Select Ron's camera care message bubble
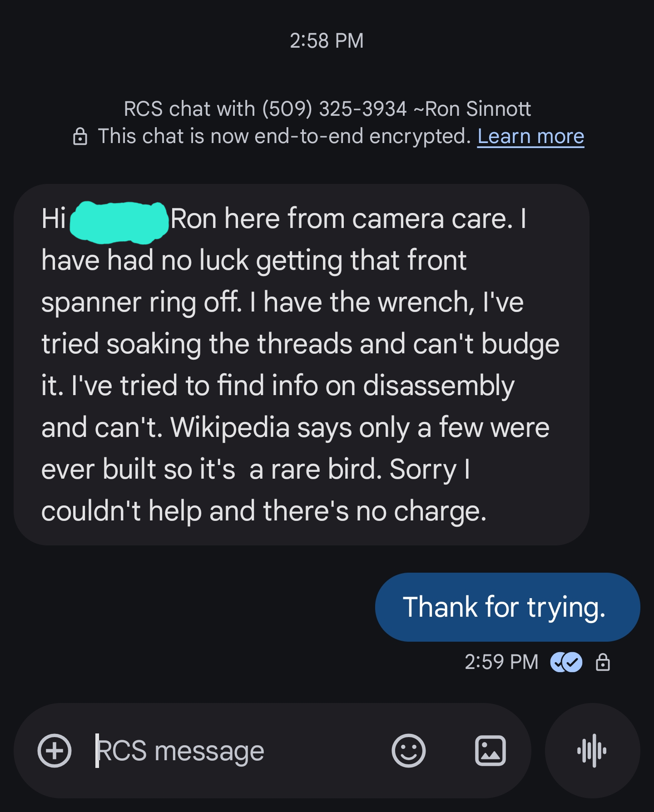 [x=302, y=364]
